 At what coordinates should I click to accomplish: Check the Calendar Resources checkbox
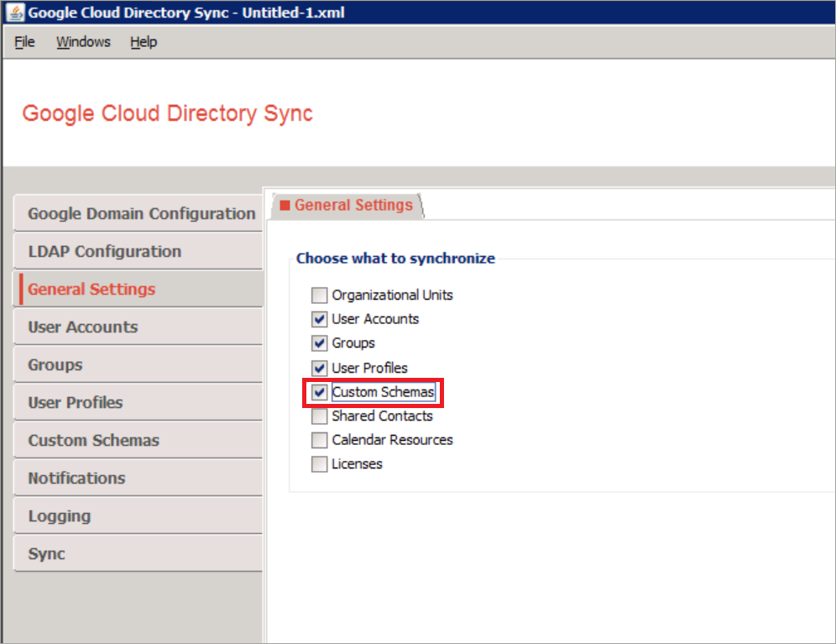click(319, 440)
